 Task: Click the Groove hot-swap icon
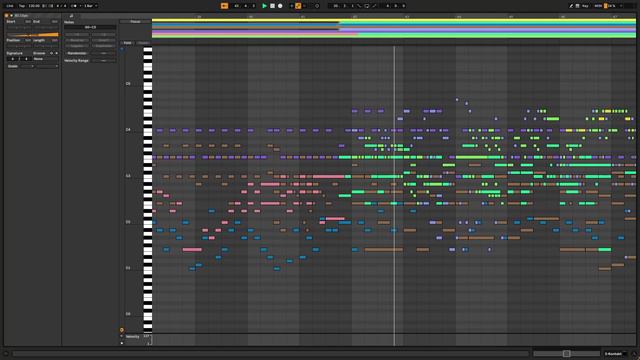[51, 53]
